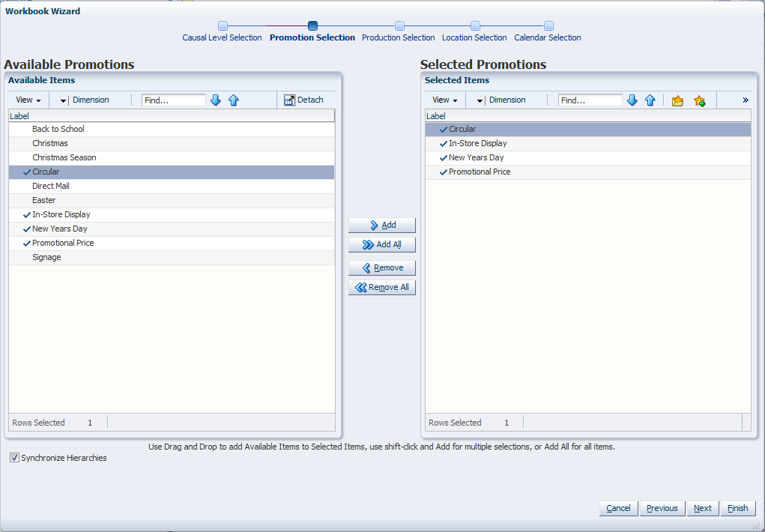
Task: Click the find-previous up arrow in Selected Items
Action: point(650,100)
